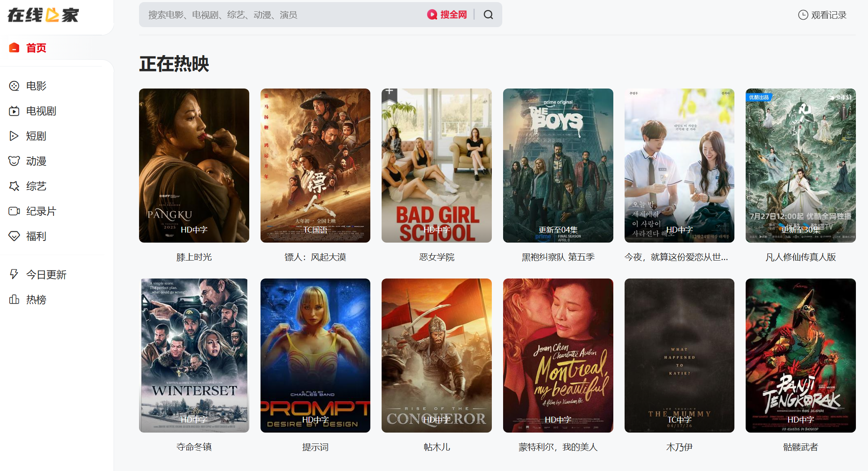Open the 电视剧 TV series category
This screenshot has height=471, width=868.
tap(41, 111)
